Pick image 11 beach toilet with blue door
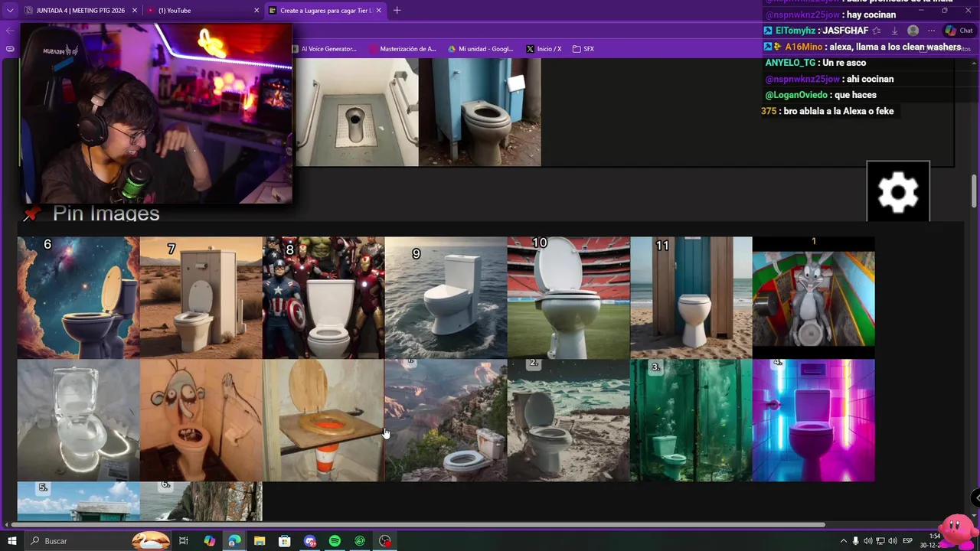 [x=691, y=298]
